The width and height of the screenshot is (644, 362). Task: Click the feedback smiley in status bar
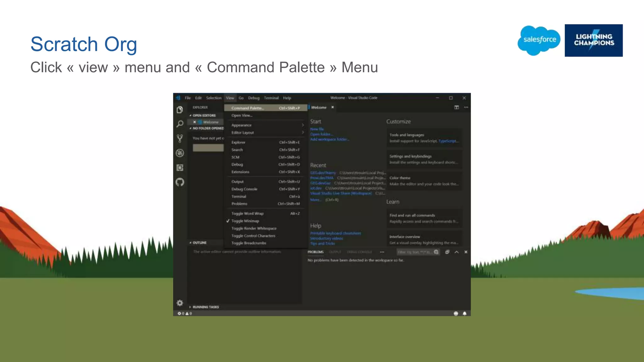pyautogui.click(x=456, y=313)
